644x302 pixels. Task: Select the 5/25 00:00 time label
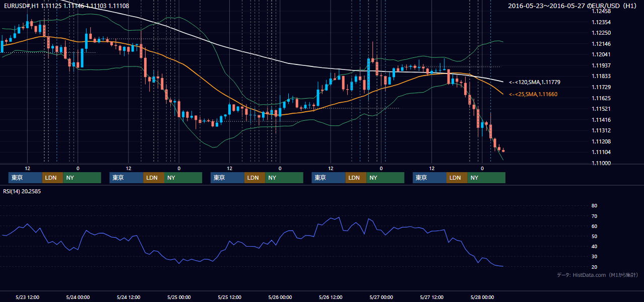(179, 297)
